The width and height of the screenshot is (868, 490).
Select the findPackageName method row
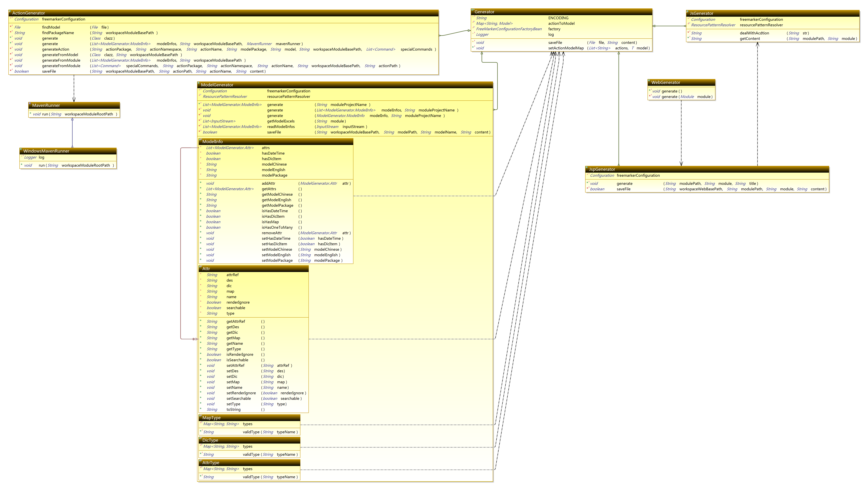[223, 33]
